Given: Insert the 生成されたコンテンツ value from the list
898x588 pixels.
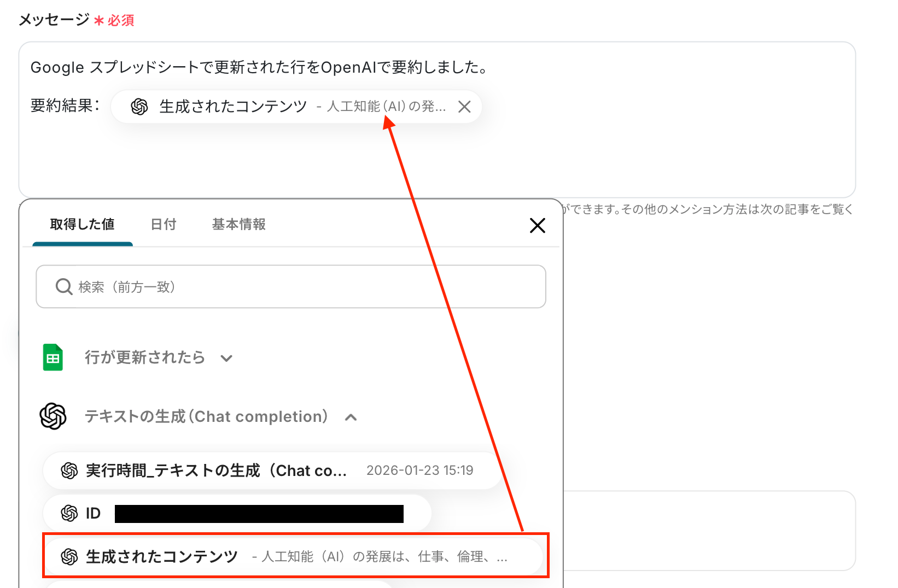Looking at the screenshot, I should pyautogui.click(x=293, y=557).
